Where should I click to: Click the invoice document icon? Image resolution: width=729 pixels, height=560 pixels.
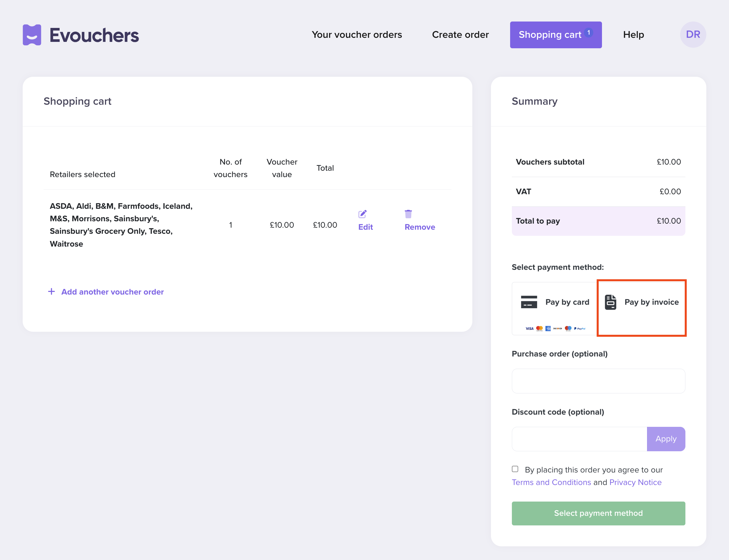click(610, 302)
